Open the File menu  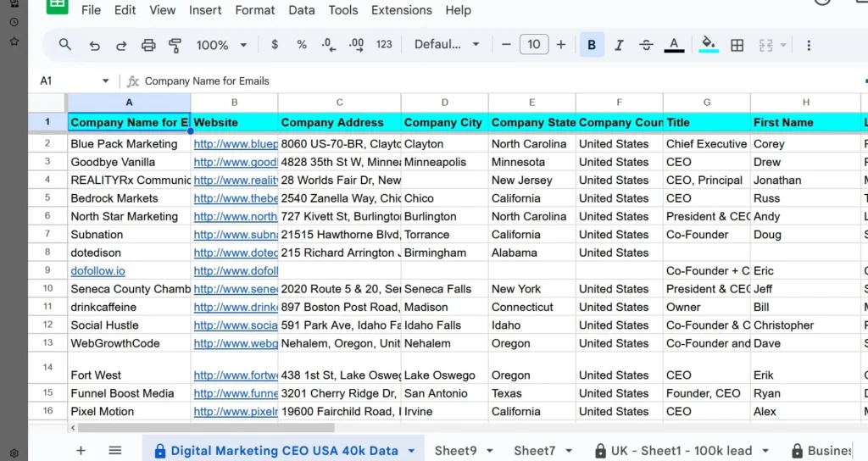[91, 10]
